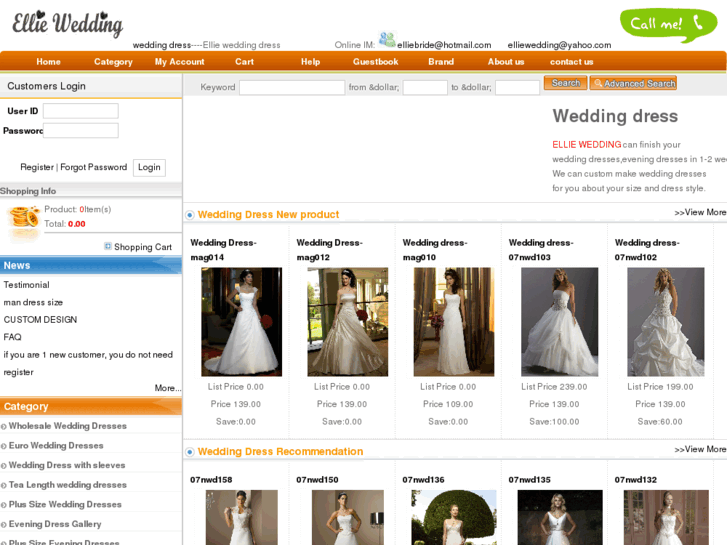The image size is (727, 545).
Task: Open Wedding Dress-mag014 product image
Action: [242, 322]
